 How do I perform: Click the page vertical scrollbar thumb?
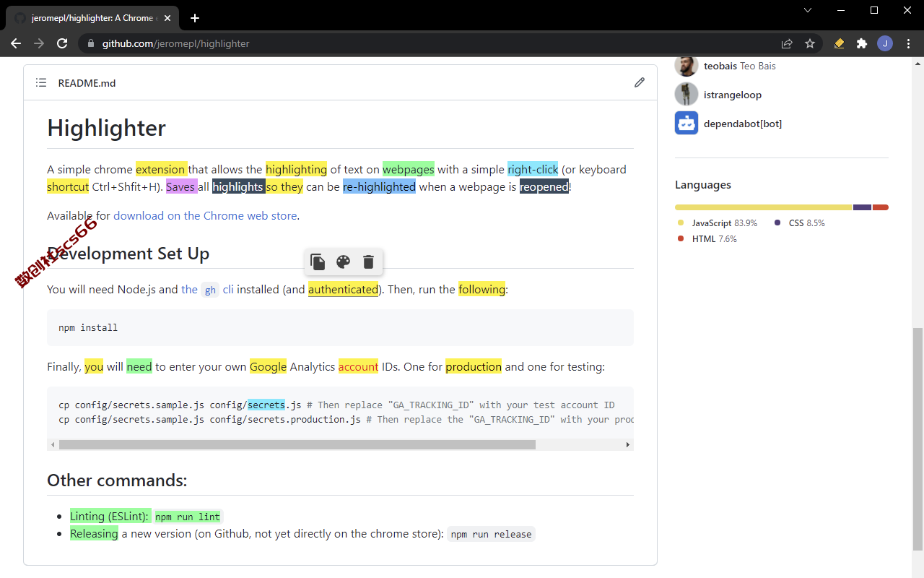click(918, 439)
